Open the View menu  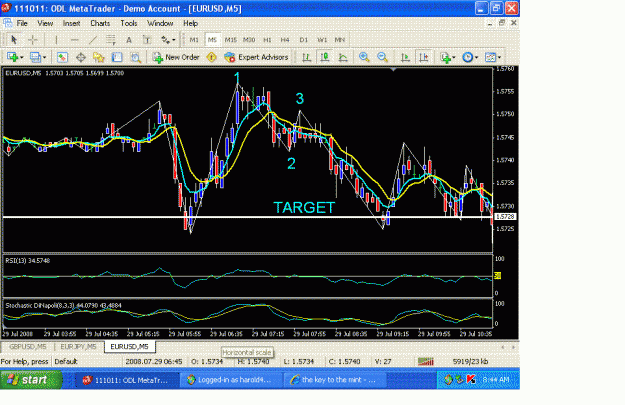tap(45, 24)
